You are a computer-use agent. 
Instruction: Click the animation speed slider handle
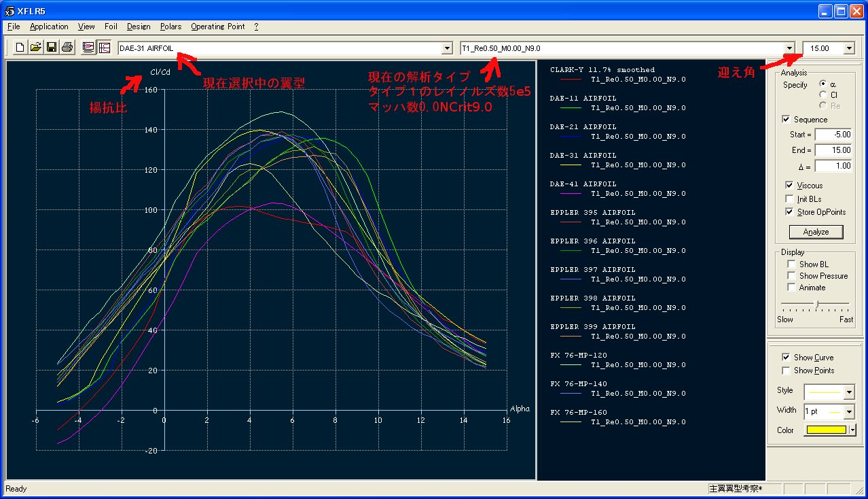817,303
